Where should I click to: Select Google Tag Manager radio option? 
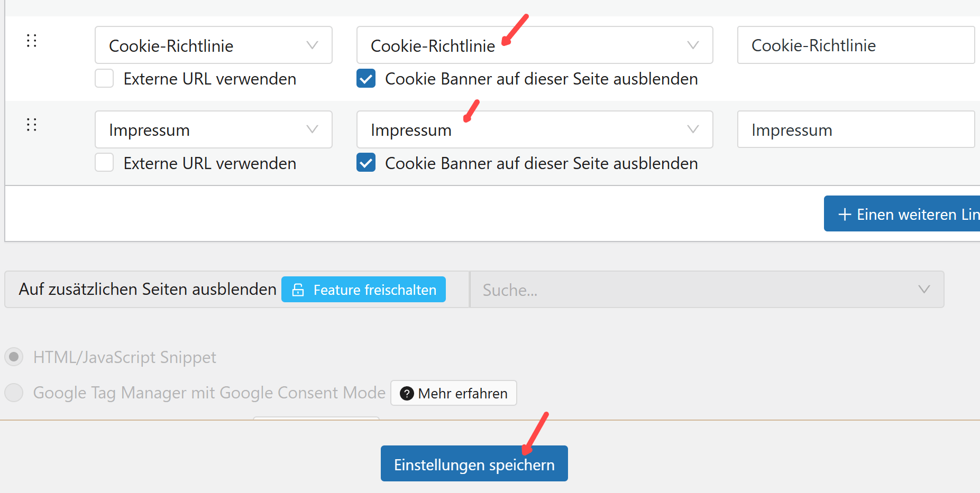coord(14,393)
